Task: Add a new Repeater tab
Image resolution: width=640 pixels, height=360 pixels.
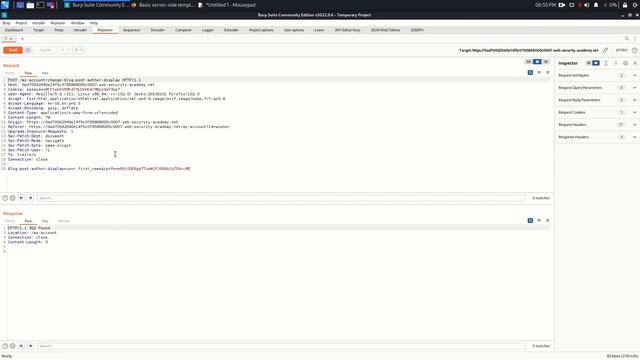Action: [x=22, y=39]
